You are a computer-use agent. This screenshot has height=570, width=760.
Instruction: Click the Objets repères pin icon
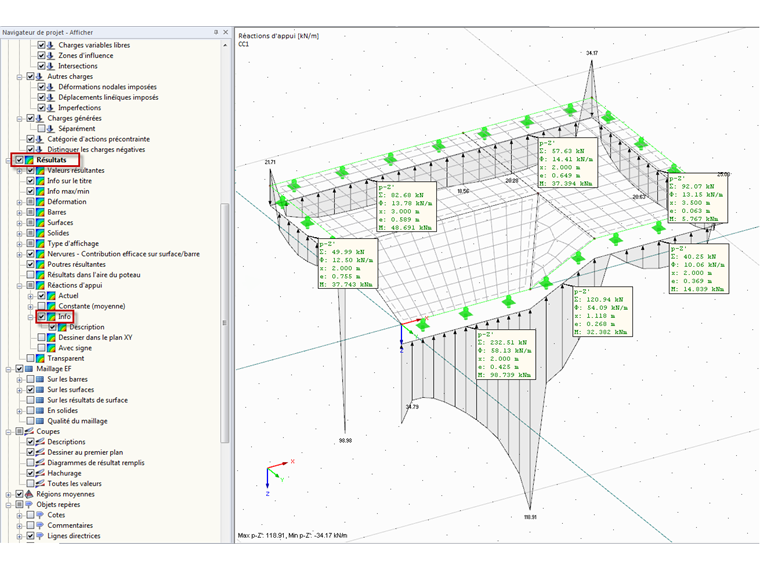pos(30,505)
